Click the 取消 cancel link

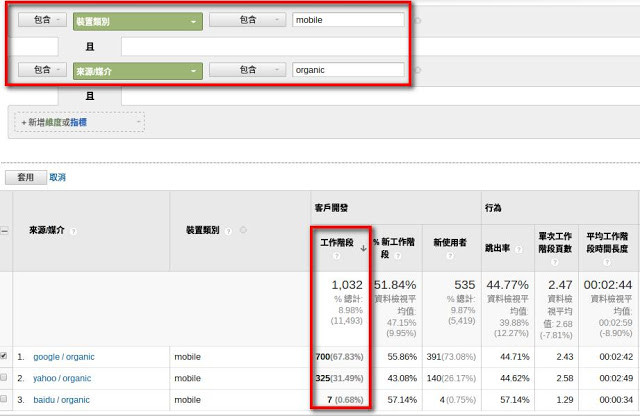point(57,177)
